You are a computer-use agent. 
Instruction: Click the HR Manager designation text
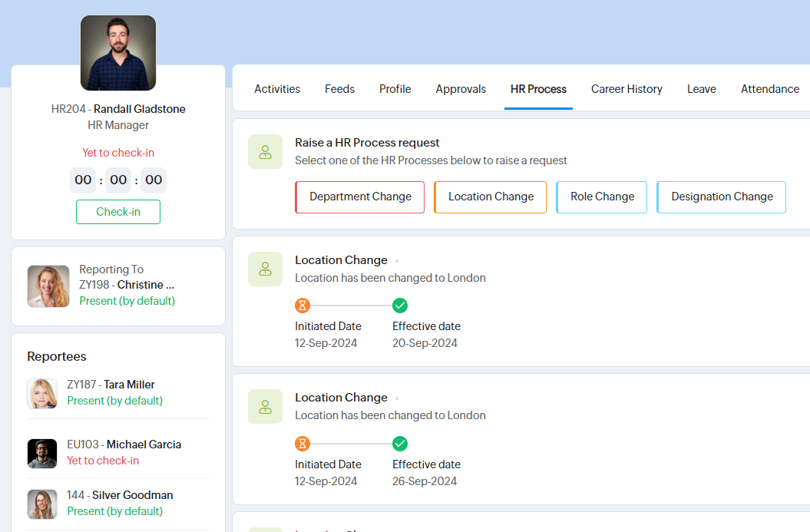point(118,125)
